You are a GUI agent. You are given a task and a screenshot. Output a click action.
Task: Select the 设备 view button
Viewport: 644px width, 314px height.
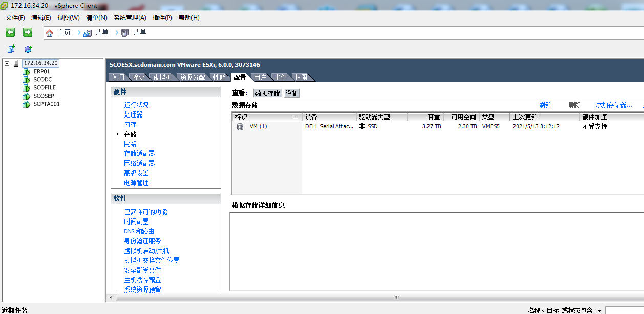coord(292,93)
